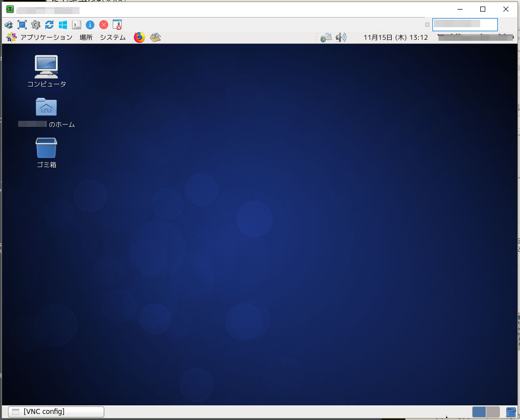
Task: Open the アプリケーション menu
Action: (x=46, y=37)
